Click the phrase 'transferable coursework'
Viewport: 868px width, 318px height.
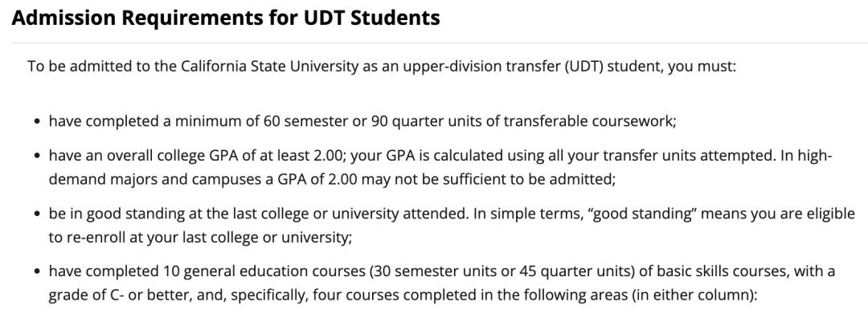(x=588, y=121)
